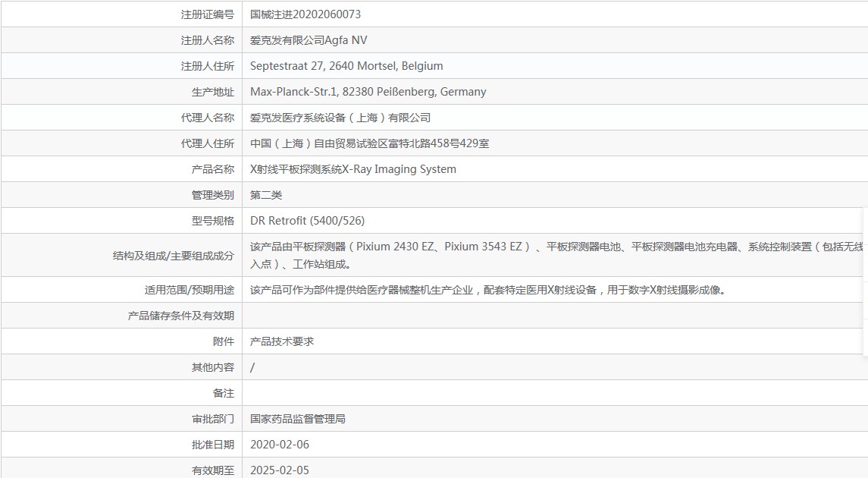Select the 有效期至 label
The height and width of the screenshot is (478, 868).
[212, 470]
